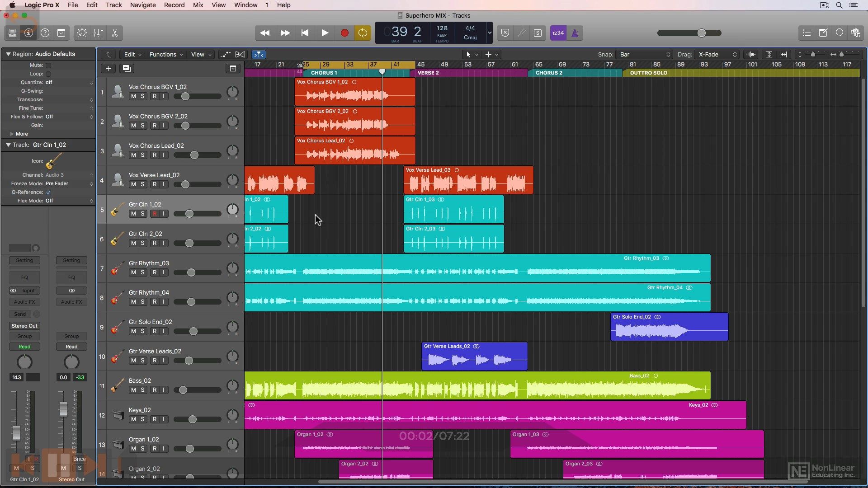Solo the Vox Chorus Lead_02 track
The width and height of the screenshot is (868, 488).
click(143, 155)
